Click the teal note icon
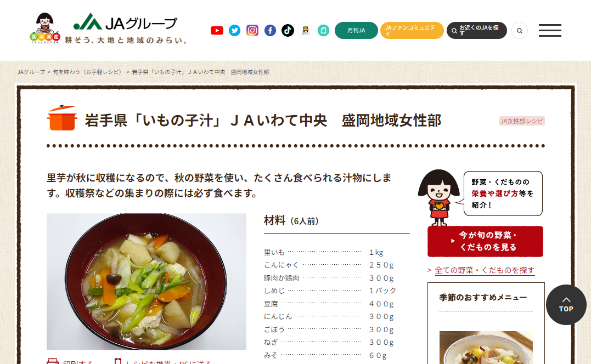Viewport: 591px width, 364px height. pyautogui.click(x=323, y=31)
